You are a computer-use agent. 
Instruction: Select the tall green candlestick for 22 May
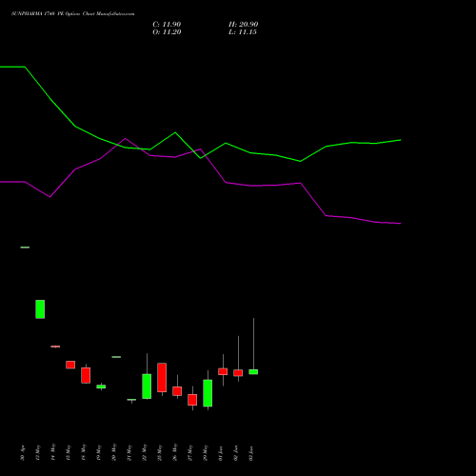147,387
